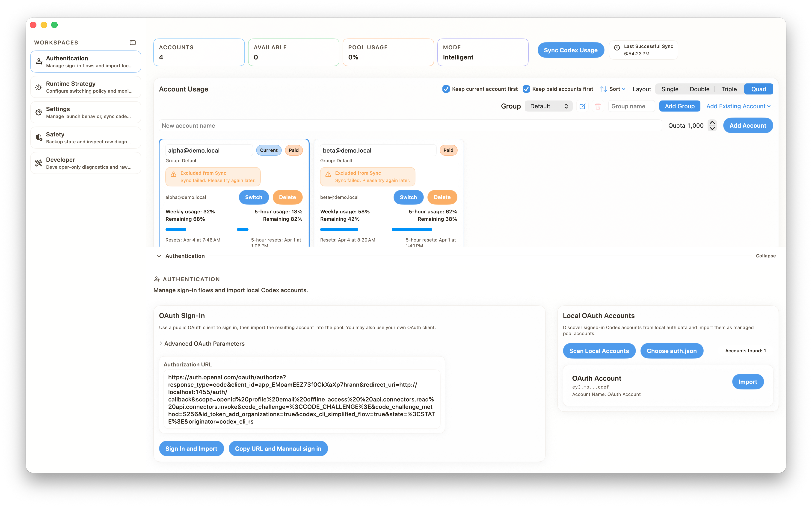Open Add Existing Account dropdown
The image size is (812, 507).
point(738,106)
